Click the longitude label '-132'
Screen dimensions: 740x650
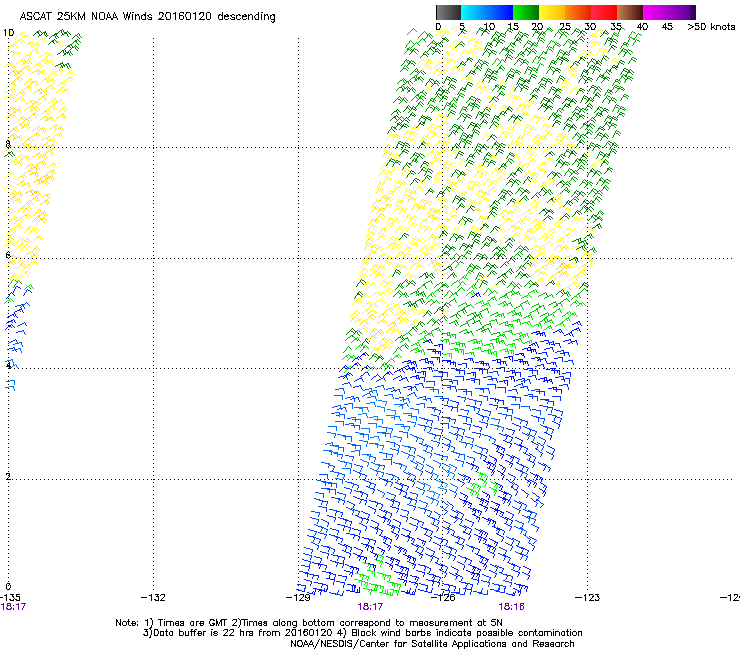click(153, 598)
